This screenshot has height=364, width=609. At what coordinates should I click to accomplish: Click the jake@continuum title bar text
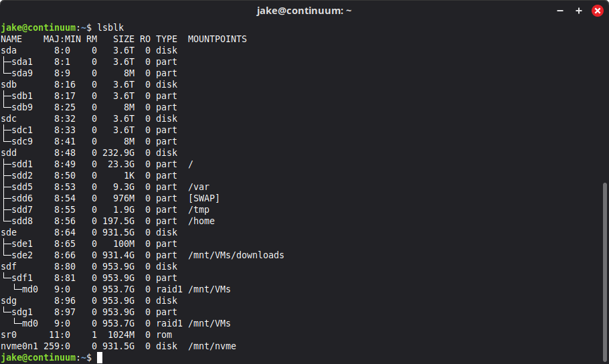(x=304, y=11)
